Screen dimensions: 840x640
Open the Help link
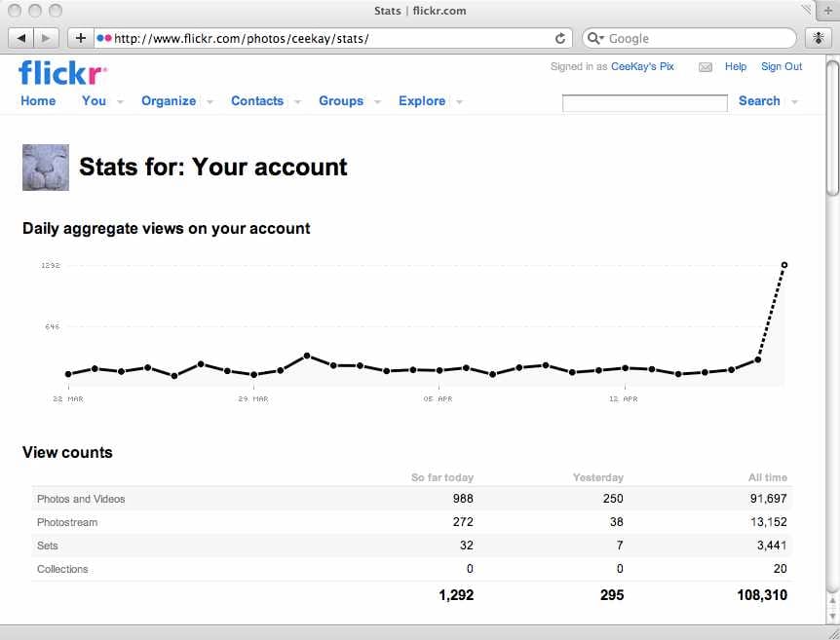click(x=736, y=66)
